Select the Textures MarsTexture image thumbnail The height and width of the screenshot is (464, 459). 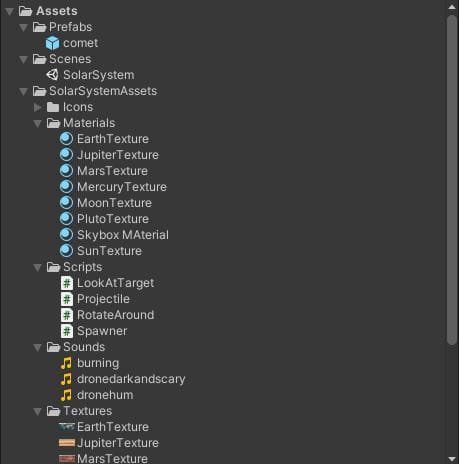click(x=67, y=459)
